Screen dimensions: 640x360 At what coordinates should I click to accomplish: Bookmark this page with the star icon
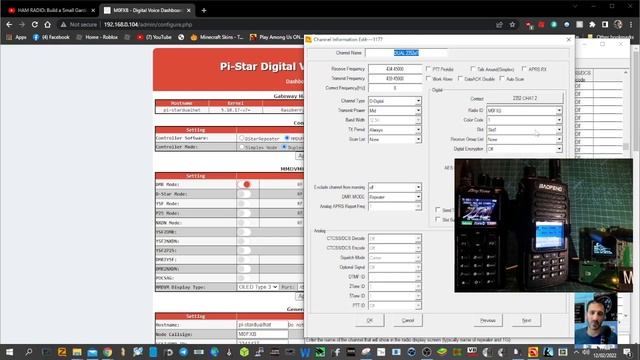tap(513, 24)
